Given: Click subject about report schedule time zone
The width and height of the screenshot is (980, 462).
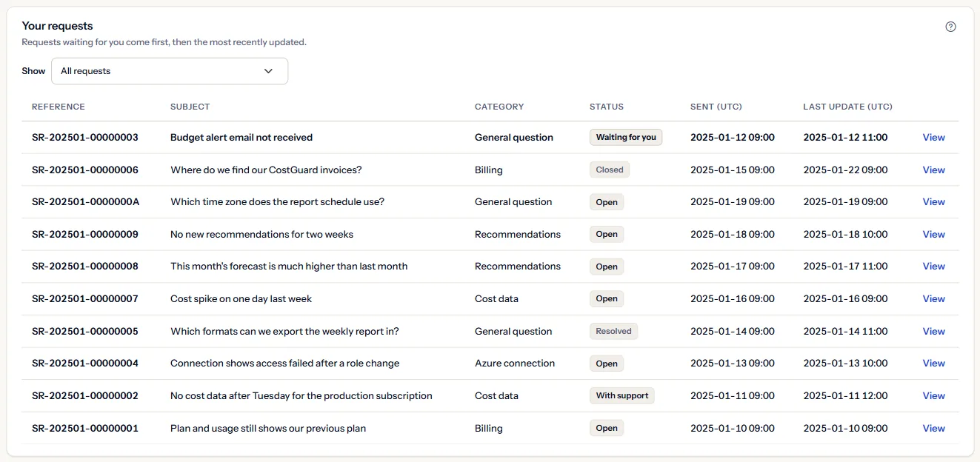Looking at the screenshot, I should (x=277, y=201).
